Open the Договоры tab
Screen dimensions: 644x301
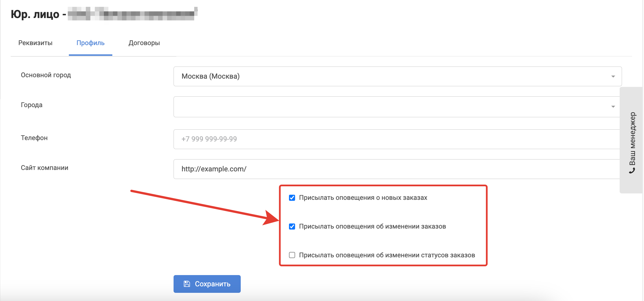(144, 43)
